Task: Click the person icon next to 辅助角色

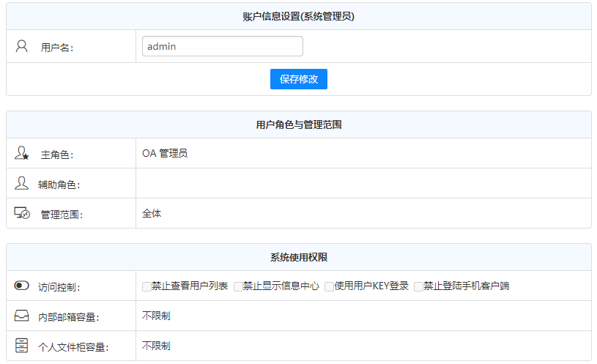Action: tap(21, 183)
